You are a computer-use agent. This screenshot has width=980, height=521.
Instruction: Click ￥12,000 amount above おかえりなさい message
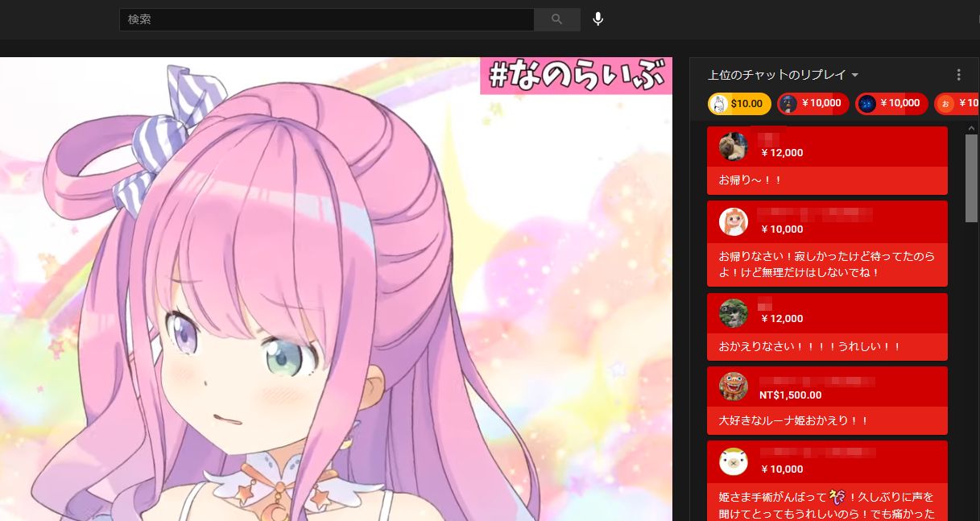pyautogui.click(x=781, y=319)
